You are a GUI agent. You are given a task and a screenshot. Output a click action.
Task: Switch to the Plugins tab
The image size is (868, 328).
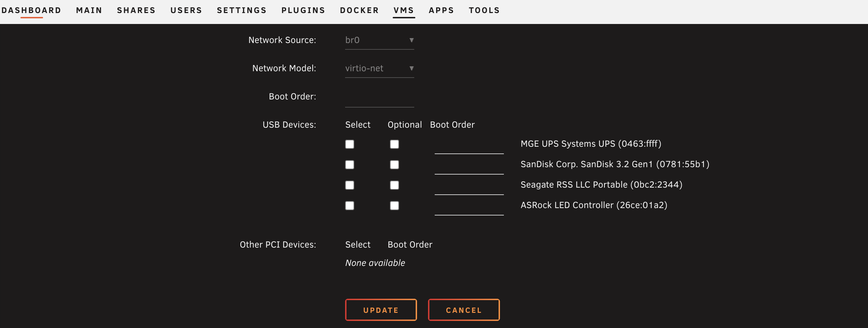tap(303, 10)
